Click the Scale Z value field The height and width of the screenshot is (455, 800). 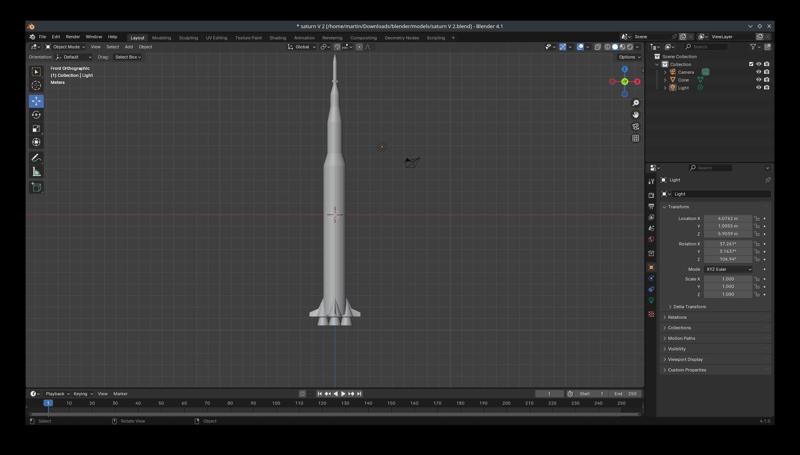pos(728,294)
